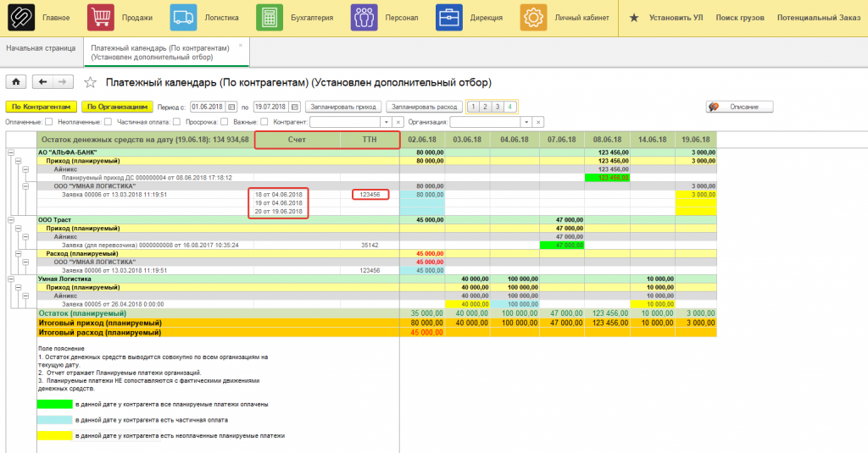Click the light blue partial-payment legend swatch

tap(55, 420)
